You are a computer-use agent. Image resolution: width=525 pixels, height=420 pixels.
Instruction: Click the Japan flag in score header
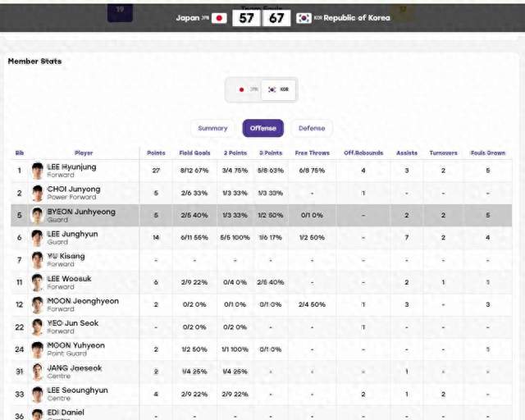(x=219, y=18)
